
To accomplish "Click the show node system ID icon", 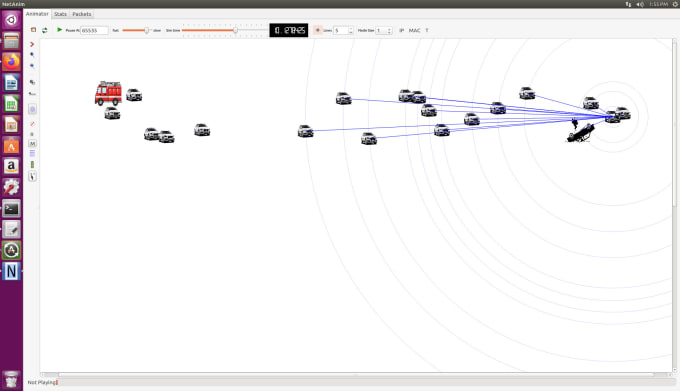I will tap(32, 94).
